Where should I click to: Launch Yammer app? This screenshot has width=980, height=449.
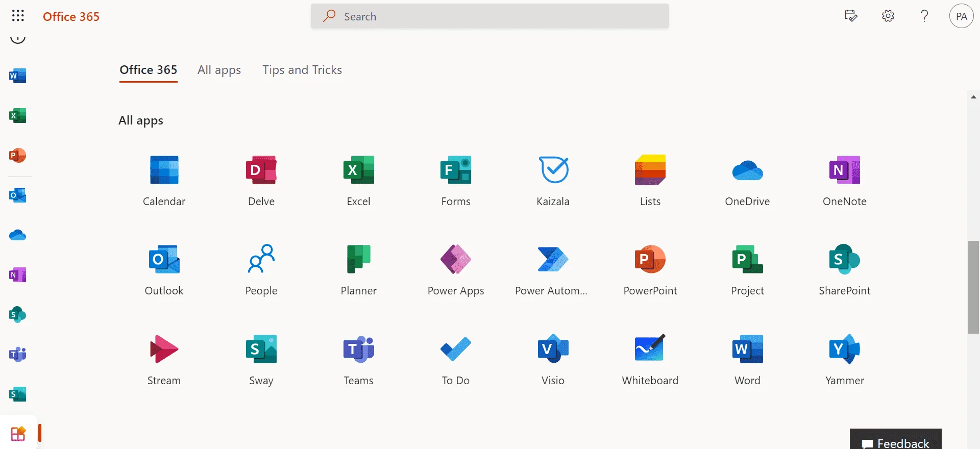click(845, 360)
